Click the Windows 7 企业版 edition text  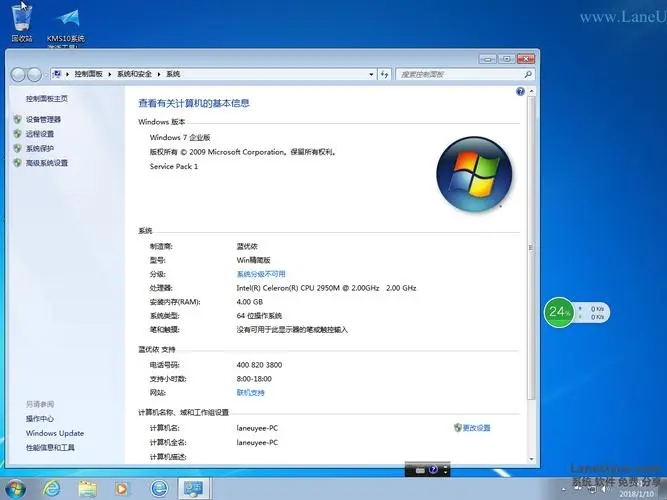pyautogui.click(x=180, y=137)
